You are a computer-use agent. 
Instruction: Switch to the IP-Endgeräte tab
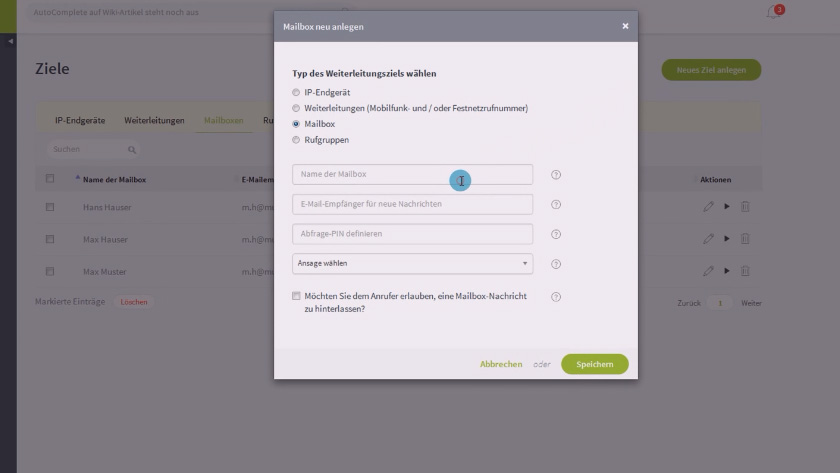[80, 121]
